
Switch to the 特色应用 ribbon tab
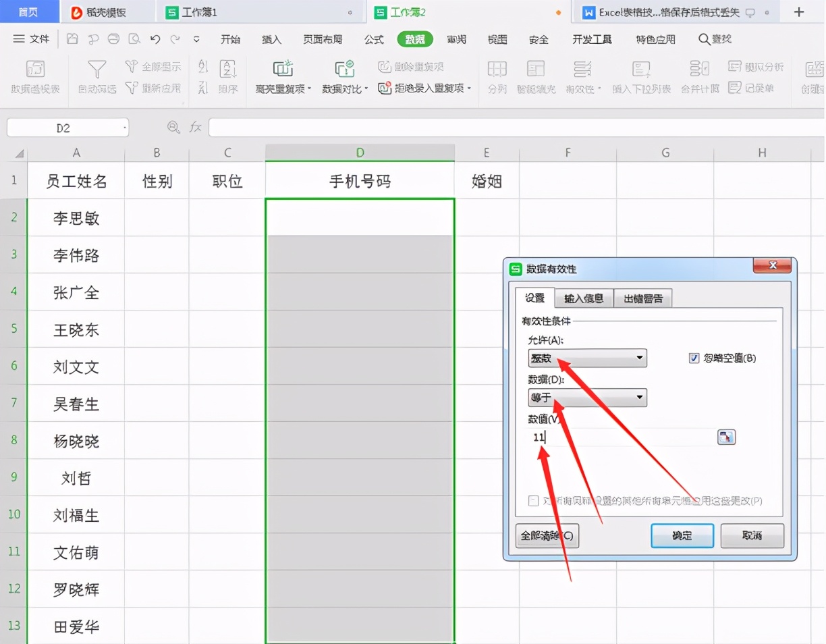pyautogui.click(x=655, y=39)
